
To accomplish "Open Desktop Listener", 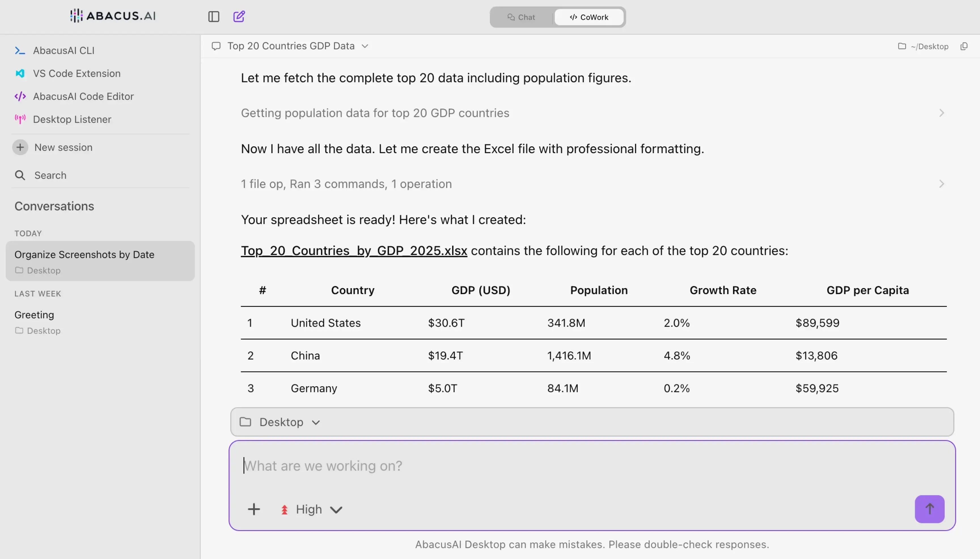I will point(72,119).
